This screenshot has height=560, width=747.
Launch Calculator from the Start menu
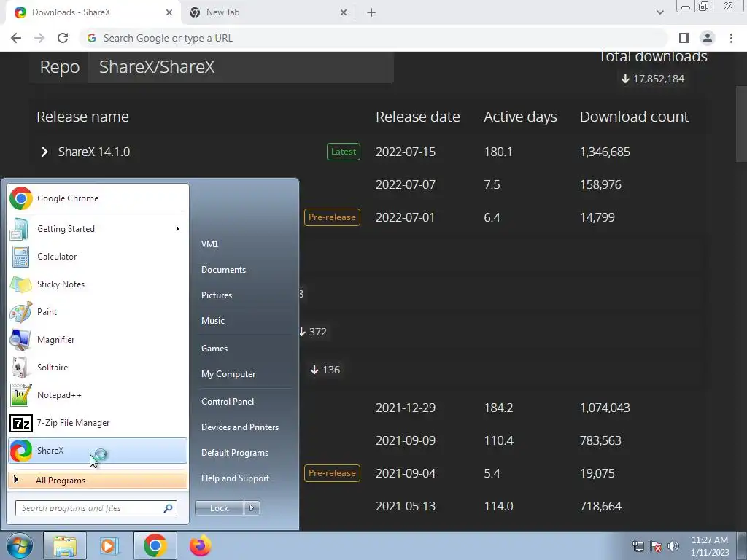click(97, 257)
